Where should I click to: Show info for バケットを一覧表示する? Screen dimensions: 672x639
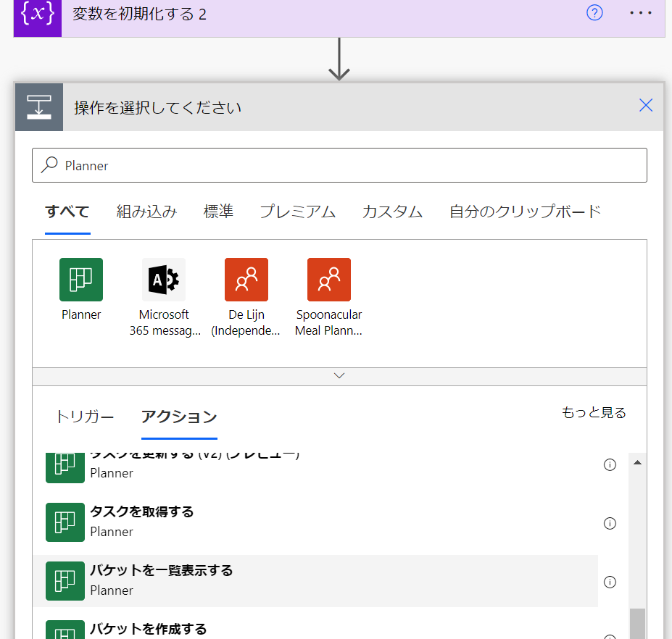610,582
